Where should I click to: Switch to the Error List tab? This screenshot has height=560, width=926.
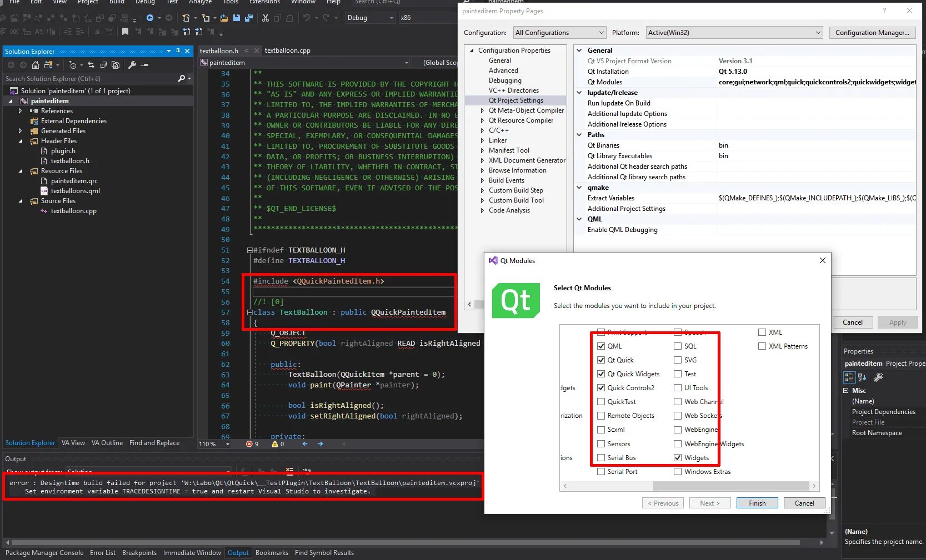tap(103, 553)
